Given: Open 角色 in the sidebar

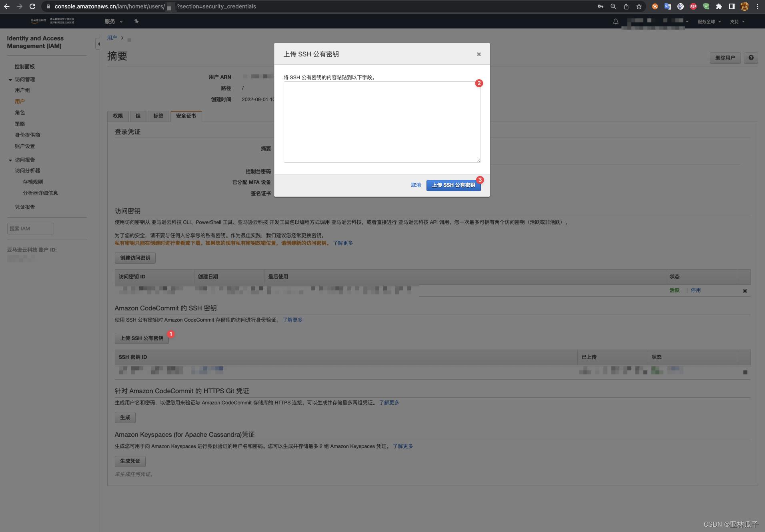Looking at the screenshot, I should coord(20,113).
